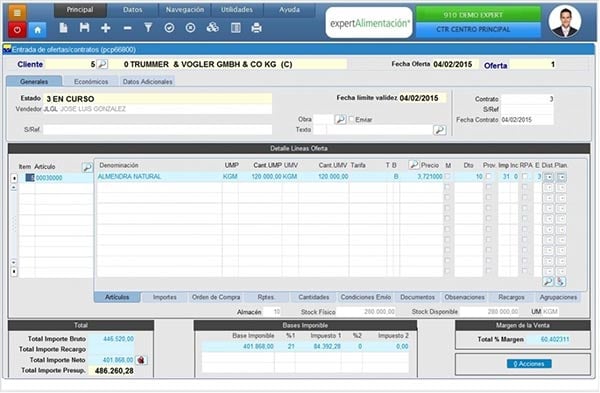Open the columns layout toolbar icon

pyautogui.click(x=236, y=28)
